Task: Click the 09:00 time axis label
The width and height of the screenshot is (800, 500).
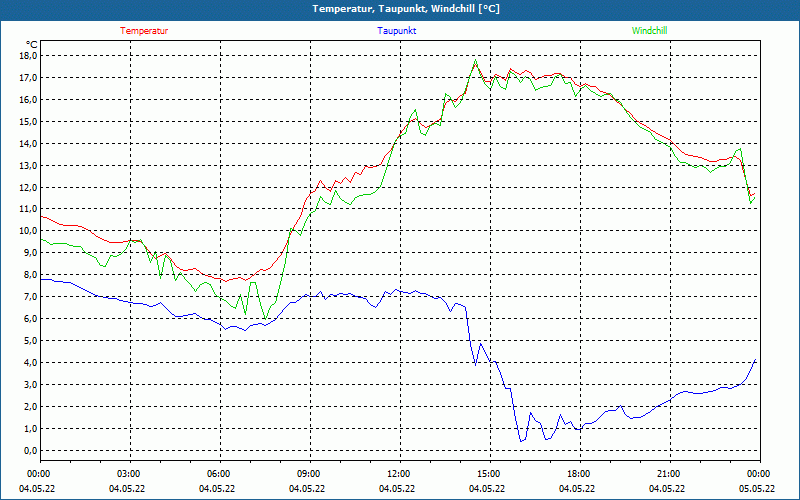Action: point(307,474)
